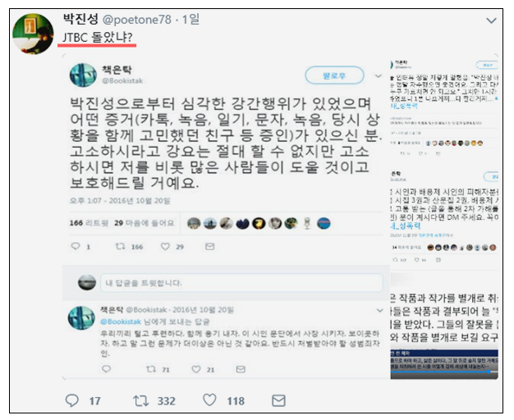The image size is (514, 420).
Task: Retweet the main tweet with 332 retweets
Action: [141, 400]
